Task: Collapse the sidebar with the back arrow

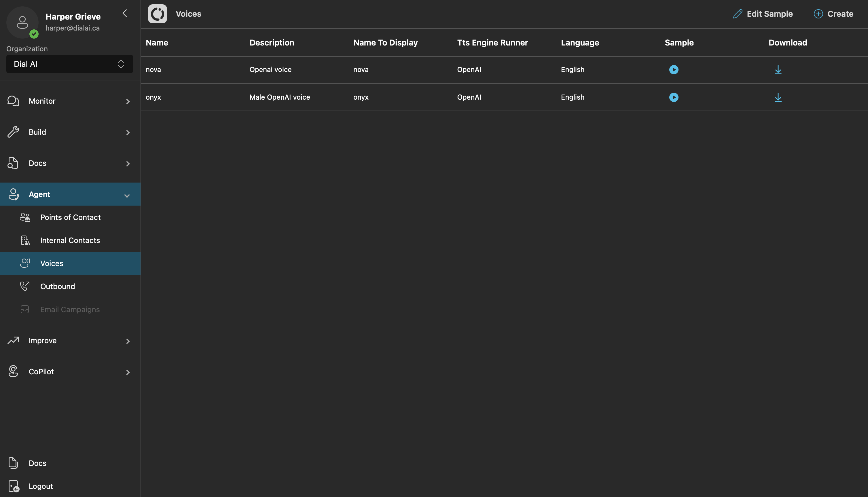Action: coord(125,13)
